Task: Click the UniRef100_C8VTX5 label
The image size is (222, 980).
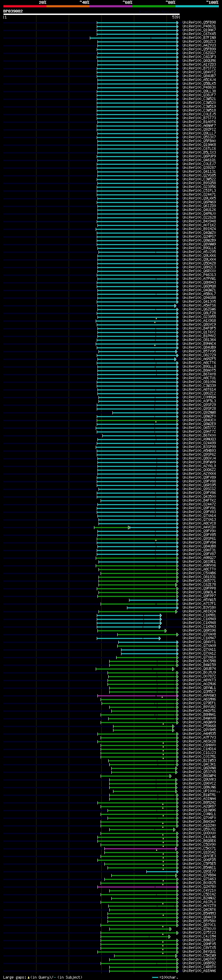Action: (x=199, y=948)
